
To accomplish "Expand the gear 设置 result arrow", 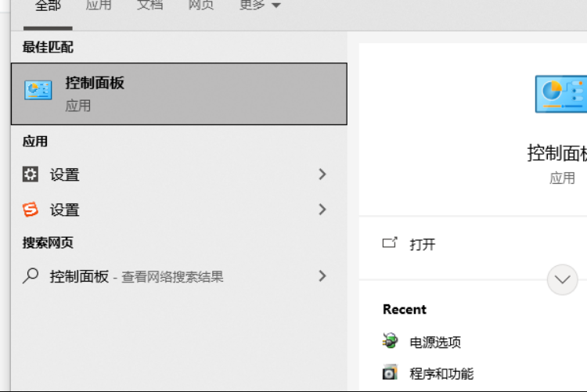I will click(322, 174).
